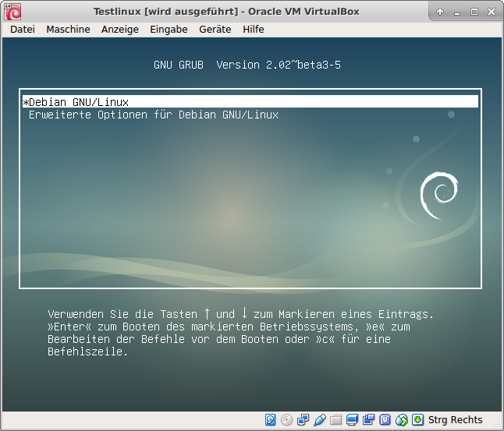Image resolution: width=504 pixels, height=431 pixels.
Task: Open the Hilfe menu
Action: pos(254,29)
